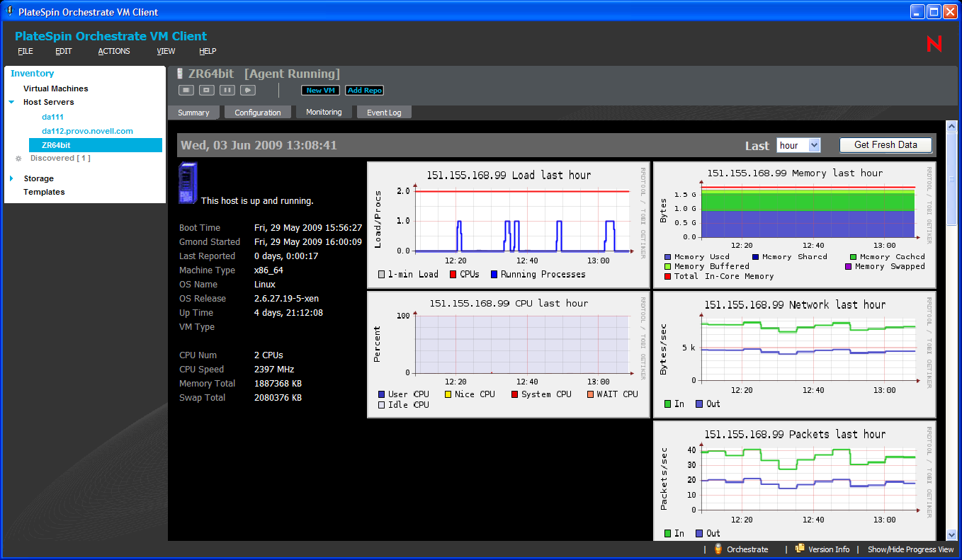Toggle Show/Hide Progress View
Viewport: 962px width, 560px height.
click(910, 549)
